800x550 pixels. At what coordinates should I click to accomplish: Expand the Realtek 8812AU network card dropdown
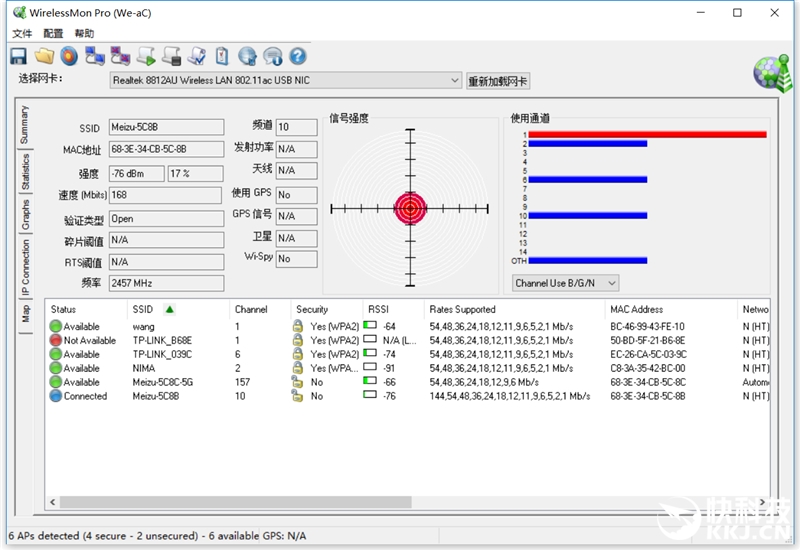(455, 80)
